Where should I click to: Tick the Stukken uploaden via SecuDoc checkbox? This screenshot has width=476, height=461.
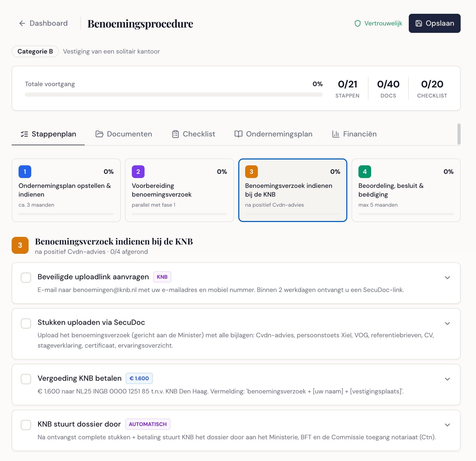[x=26, y=323]
